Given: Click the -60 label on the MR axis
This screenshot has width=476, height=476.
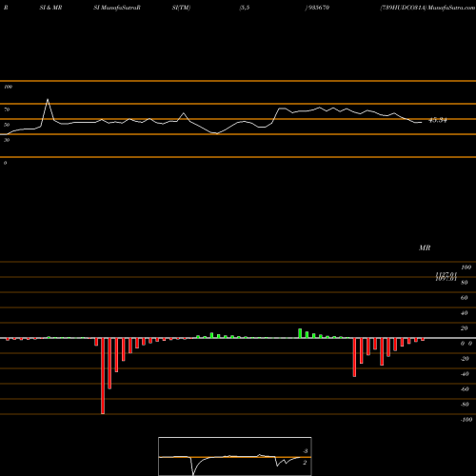Looking at the screenshot, I should click(x=465, y=389).
